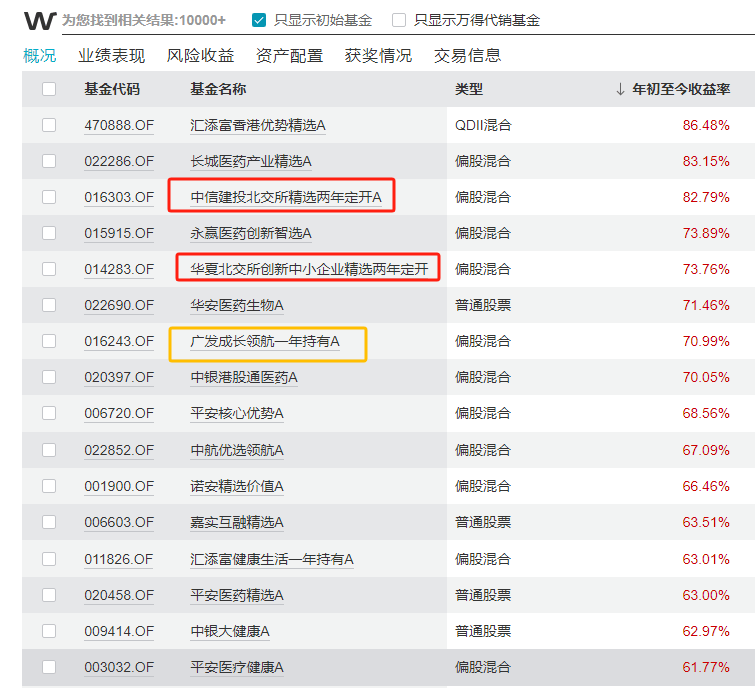755x688 pixels.
Task: Select the checkbox for 006720.OF
Action: point(49,413)
